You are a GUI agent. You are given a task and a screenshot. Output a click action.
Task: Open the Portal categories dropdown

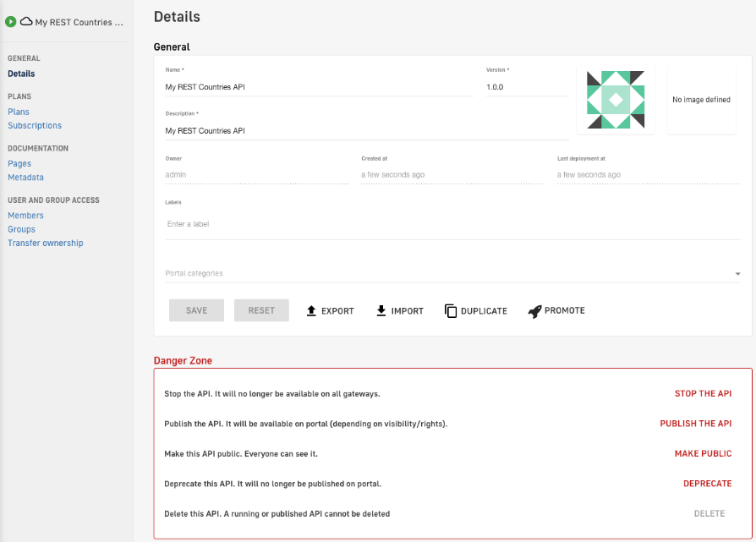(737, 273)
